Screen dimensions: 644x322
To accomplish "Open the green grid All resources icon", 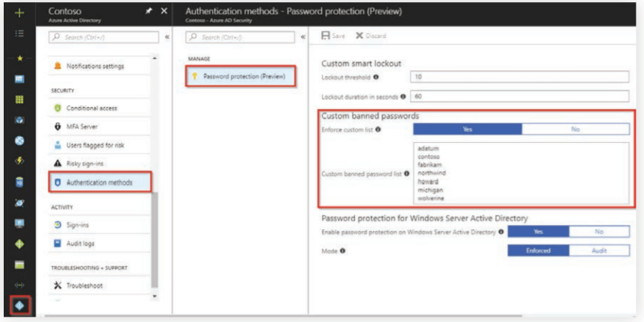I will (19, 99).
